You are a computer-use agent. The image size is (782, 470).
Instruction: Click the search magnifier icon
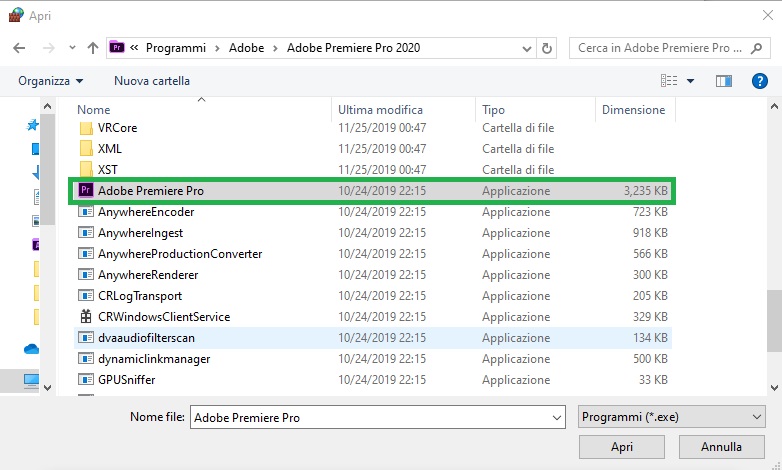pyautogui.click(x=757, y=48)
